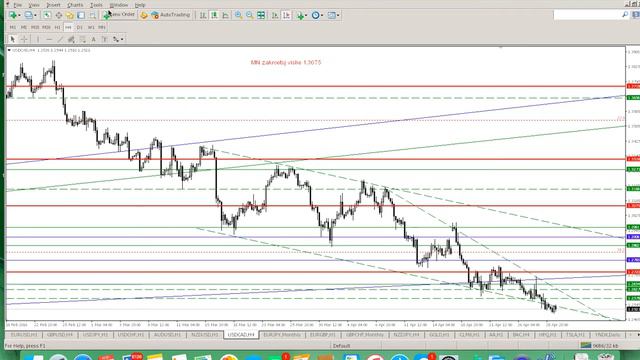Switch timeframe to M15
Viewport: 640px width, 360px height.
35,27
